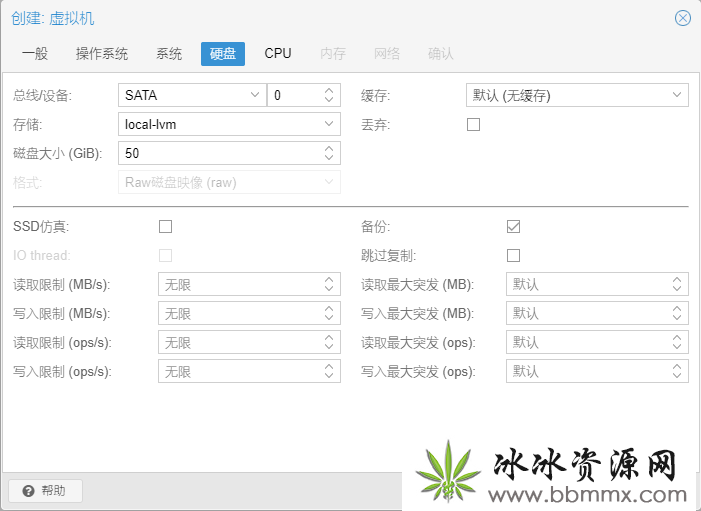Viewport: 701px width, 511px height.
Task: Increase the disk size spinner value
Action: 329,149
